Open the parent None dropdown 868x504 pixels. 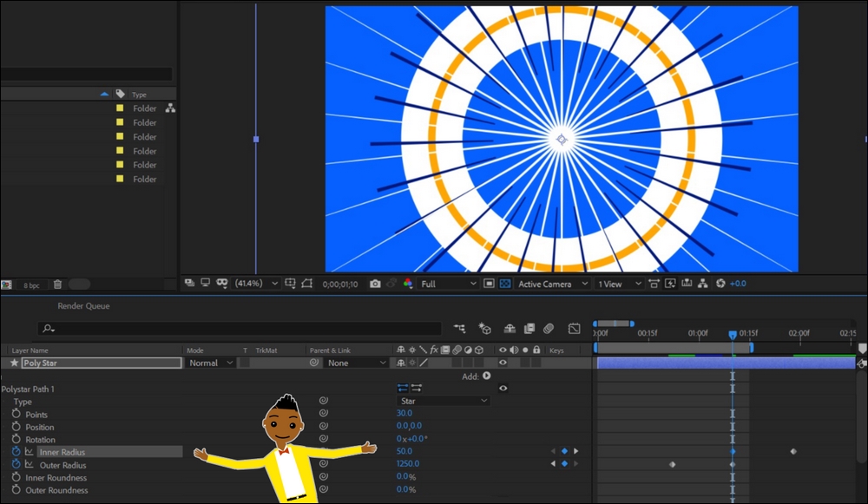pos(356,363)
